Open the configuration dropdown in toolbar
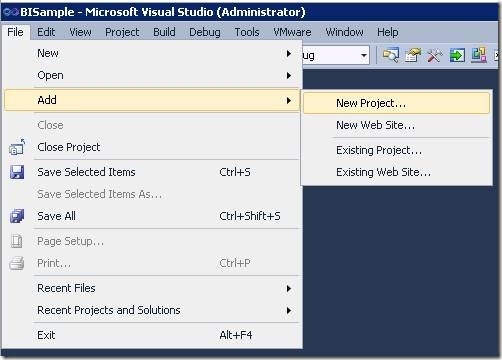Viewport: 502px width, 360px height. tap(364, 55)
